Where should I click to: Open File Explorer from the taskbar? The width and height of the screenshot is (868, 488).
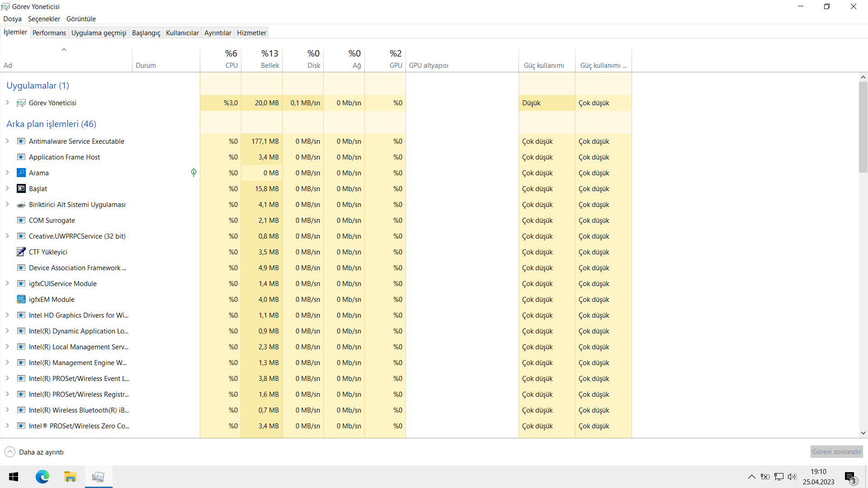(70, 477)
